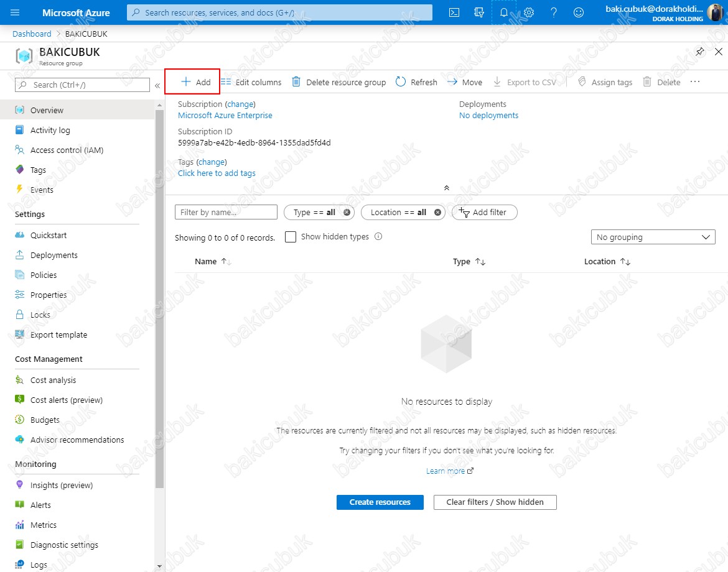Collapse the left navigation menu
This screenshot has width=728, height=572.
pos(157,85)
